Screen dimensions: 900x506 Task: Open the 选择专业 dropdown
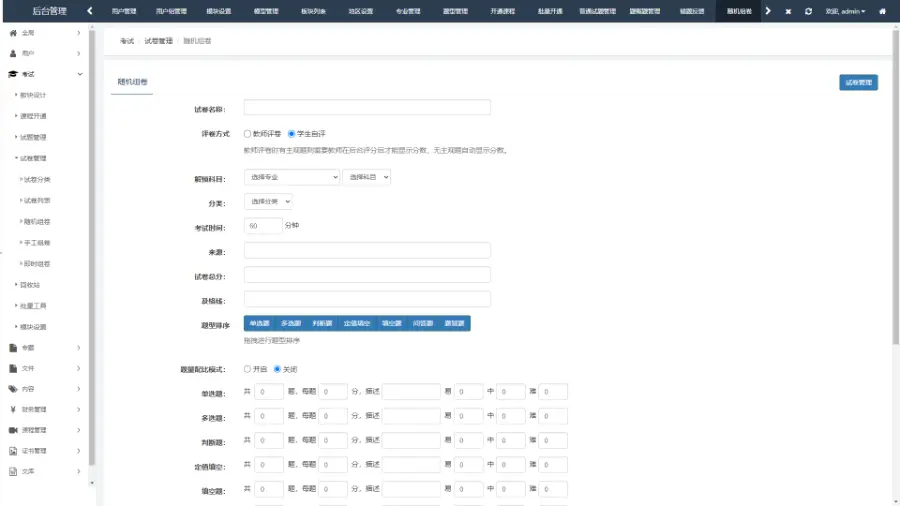click(291, 177)
